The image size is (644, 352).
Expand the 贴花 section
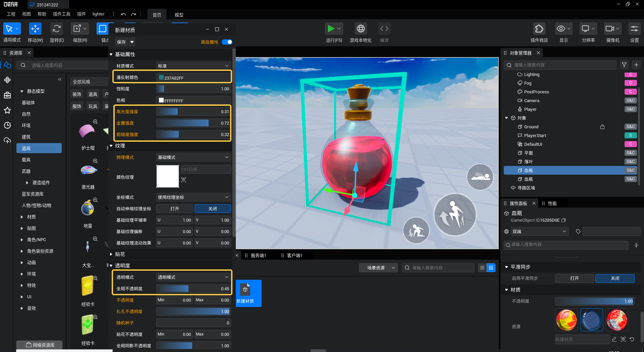coord(111,254)
